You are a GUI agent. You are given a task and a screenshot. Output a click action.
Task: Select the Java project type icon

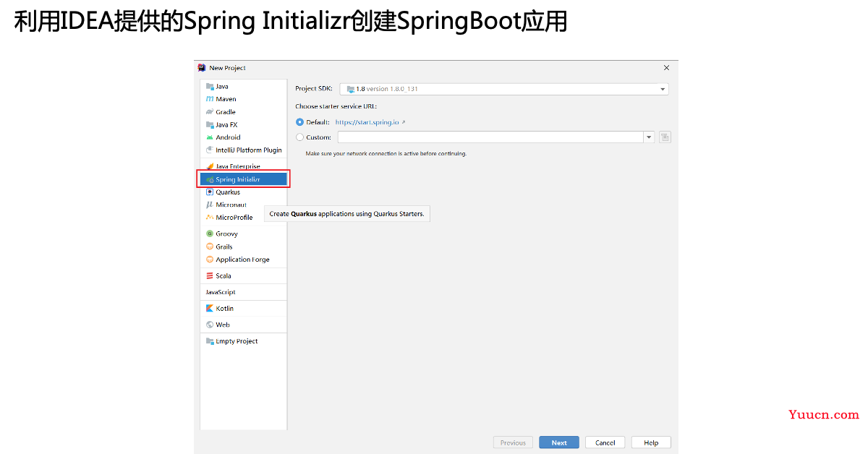tap(210, 86)
